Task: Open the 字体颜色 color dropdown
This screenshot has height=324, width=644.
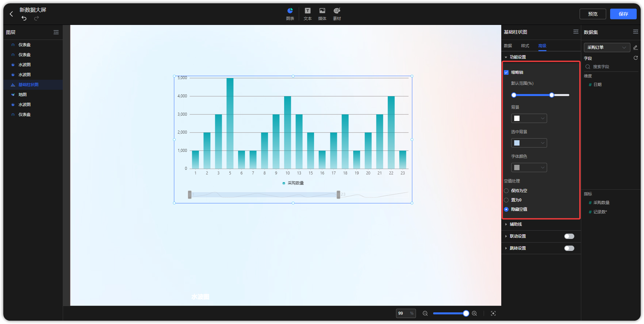Action: (529, 167)
